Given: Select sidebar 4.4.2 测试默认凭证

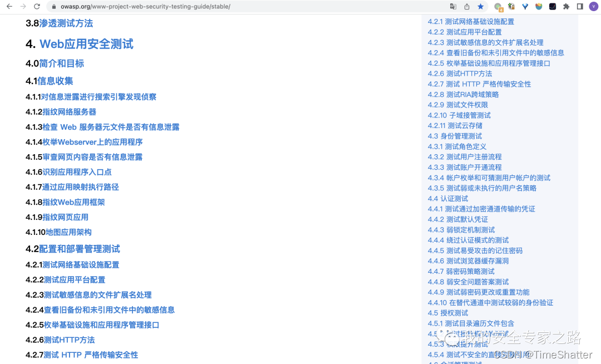Looking at the screenshot, I should (x=458, y=219).
